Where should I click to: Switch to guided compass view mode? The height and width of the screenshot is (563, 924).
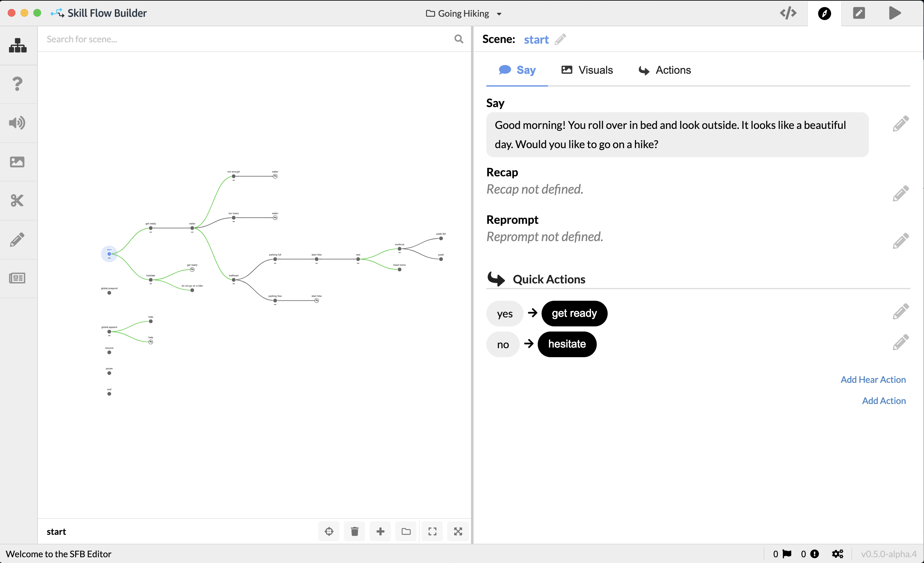pyautogui.click(x=824, y=13)
